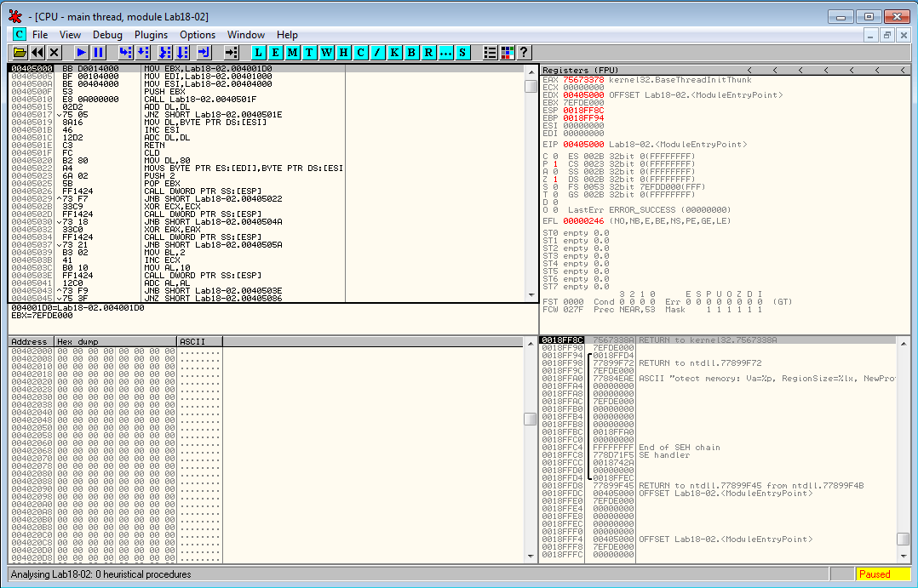Show Call stack using K toolbar button
This screenshot has width=918, height=588.
tap(394, 53)
